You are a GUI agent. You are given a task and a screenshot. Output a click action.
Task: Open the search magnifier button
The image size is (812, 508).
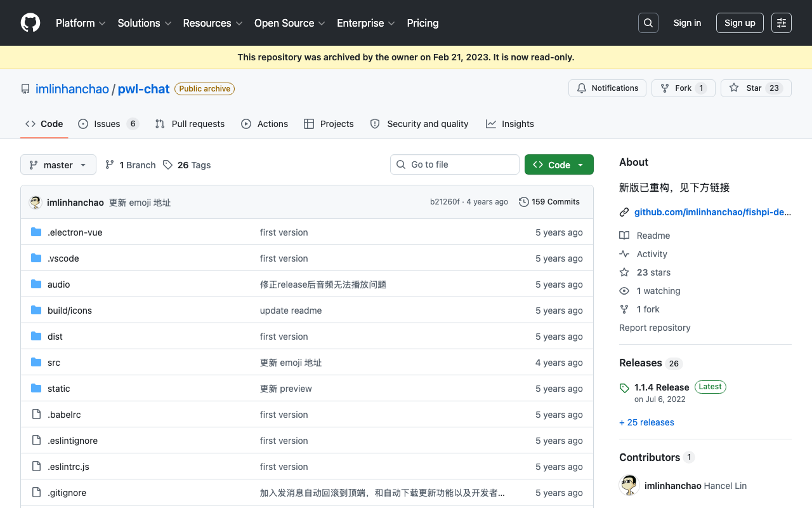(x=648, y=23)
